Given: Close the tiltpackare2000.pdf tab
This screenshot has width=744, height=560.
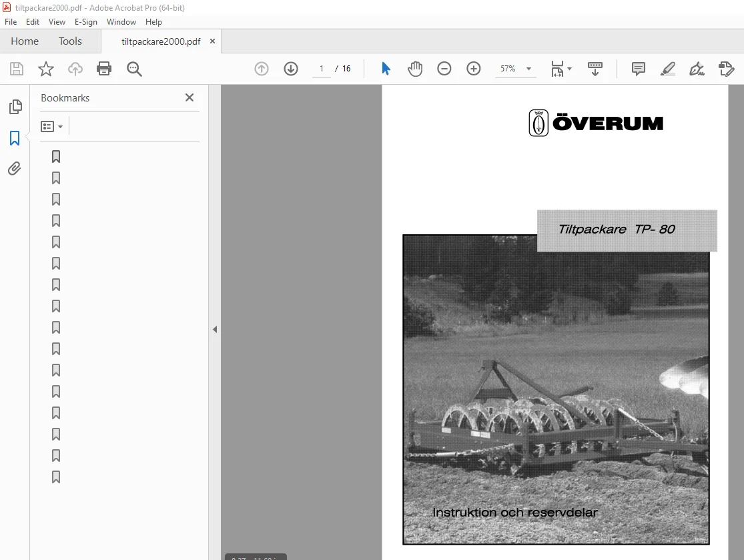Looking at the screenshot, I should pos(213,41).
